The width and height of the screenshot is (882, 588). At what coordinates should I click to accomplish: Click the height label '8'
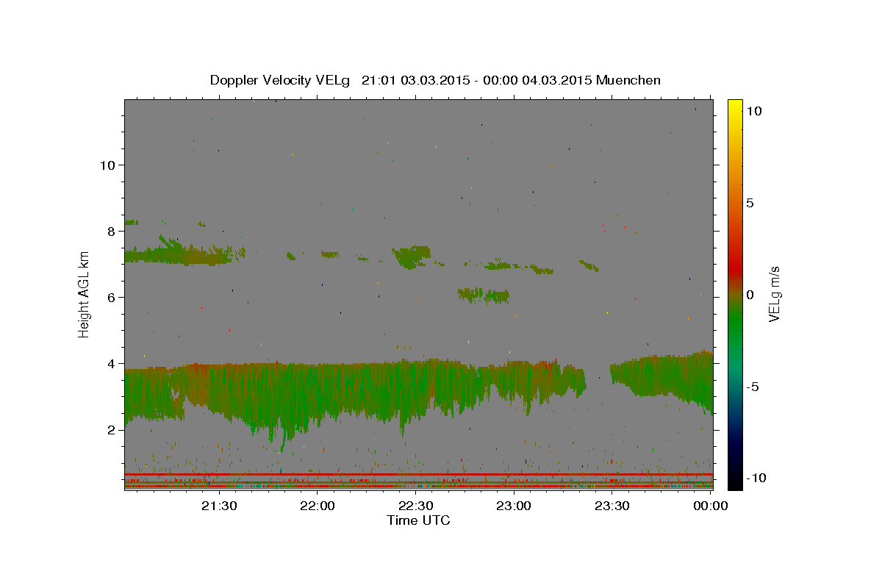pyautogui.click(x=112, y=231)
